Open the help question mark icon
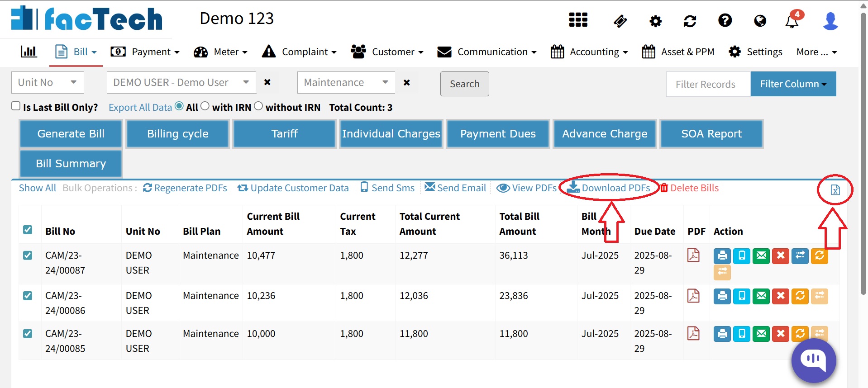The width and height of the screenshot is (868, 388). (725, 20)
